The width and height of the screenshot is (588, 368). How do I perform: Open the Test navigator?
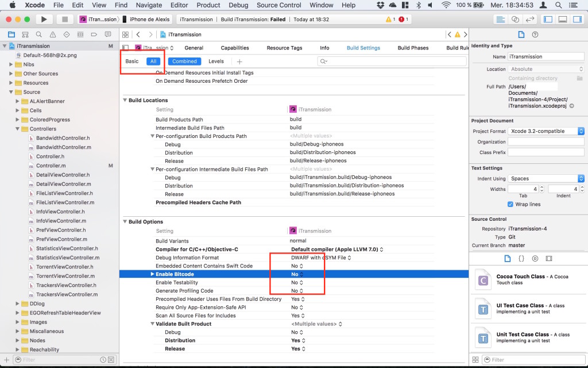pyautogui.click(x=67, y=34)
